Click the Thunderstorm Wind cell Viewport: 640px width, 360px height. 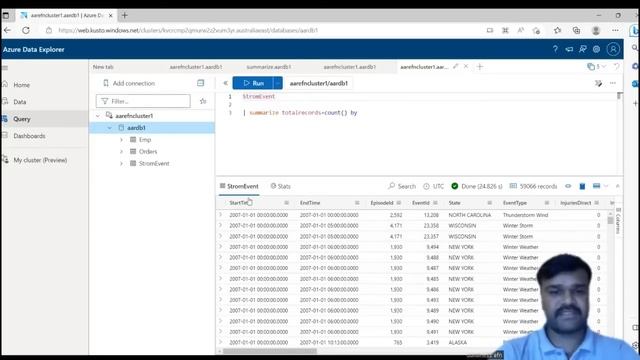(x=525, y=215)
